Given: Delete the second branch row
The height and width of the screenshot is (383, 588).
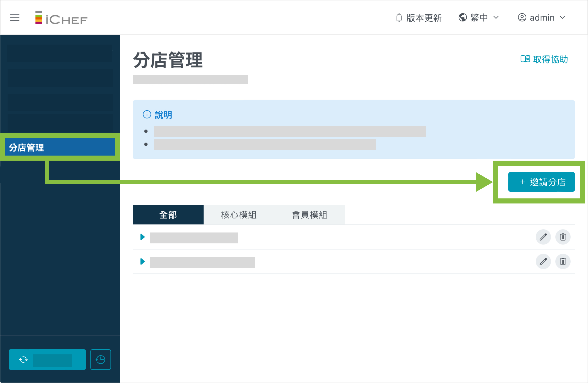Looking at the screenshot, I should (563, 261).
